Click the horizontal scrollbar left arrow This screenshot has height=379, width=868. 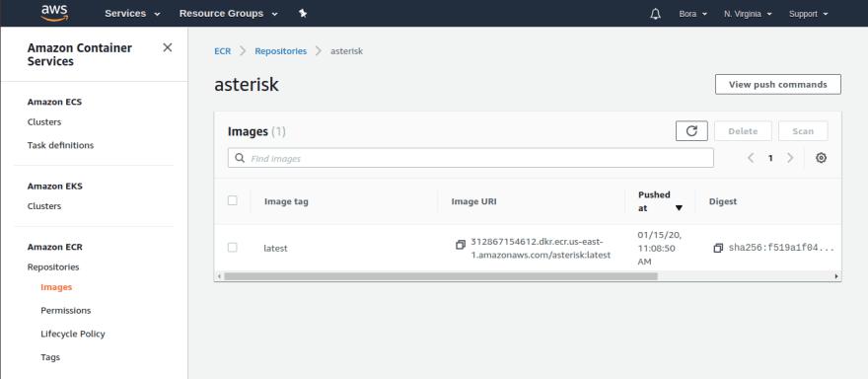pyautogui.click(x=219, y=276)
